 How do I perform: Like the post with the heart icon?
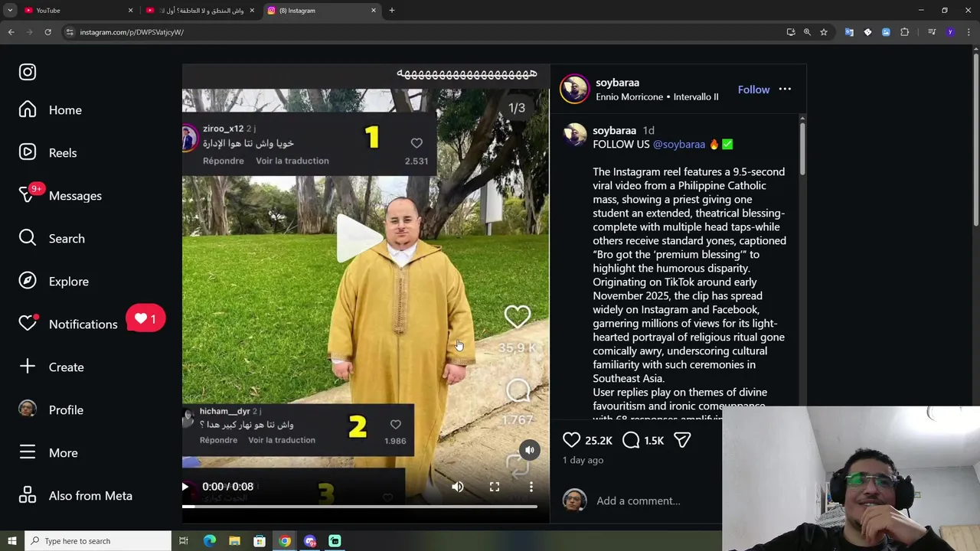pos(571,440)
